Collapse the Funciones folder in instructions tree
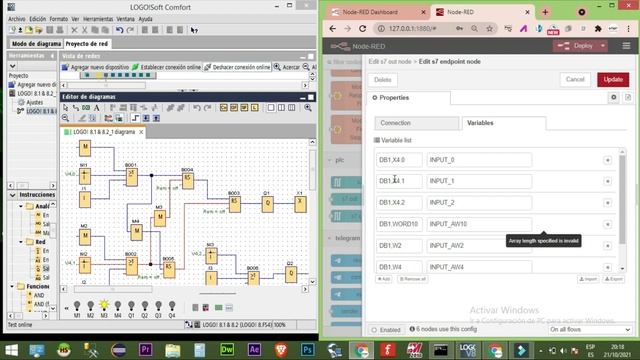Viewport: 640px width, 360px height. tap(12, 287)
